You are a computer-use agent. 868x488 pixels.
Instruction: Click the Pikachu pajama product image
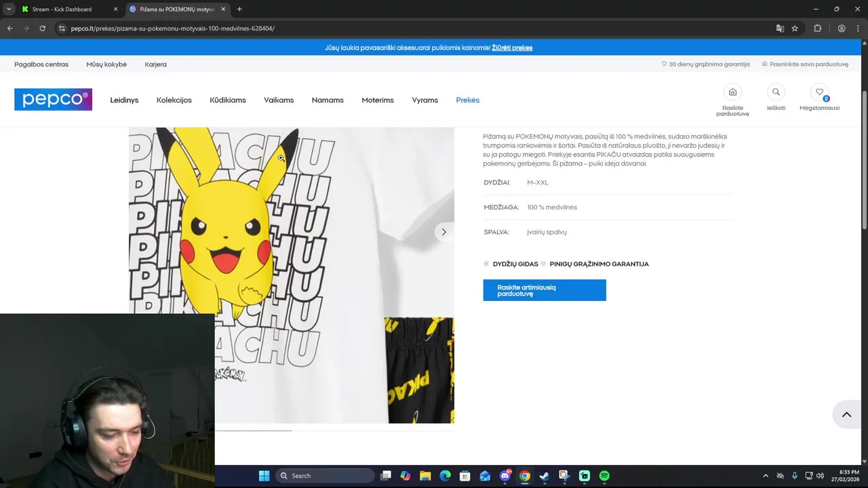(292, 275)
